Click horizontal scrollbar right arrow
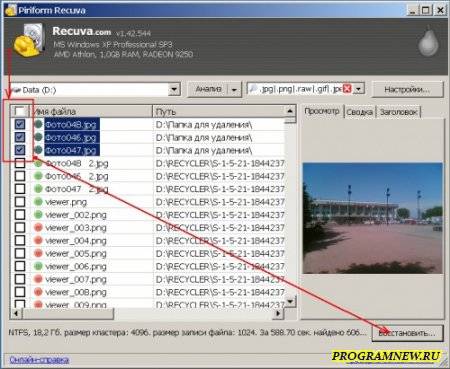This screenshot has width=450, height=369. [x=279, y=313]
